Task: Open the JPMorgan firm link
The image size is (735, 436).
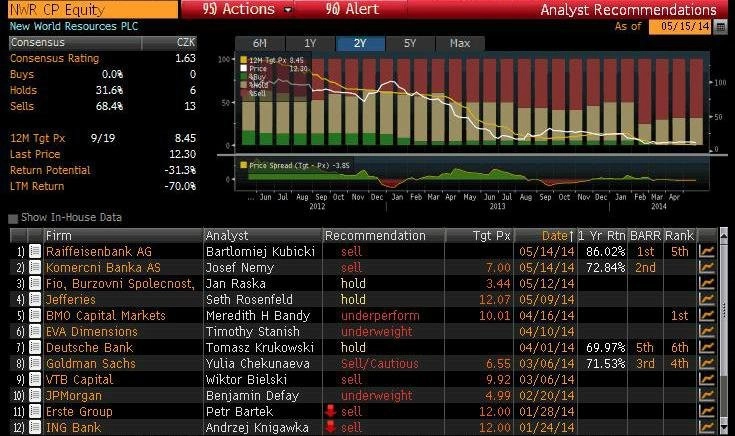Action: (x=74, y=396)
